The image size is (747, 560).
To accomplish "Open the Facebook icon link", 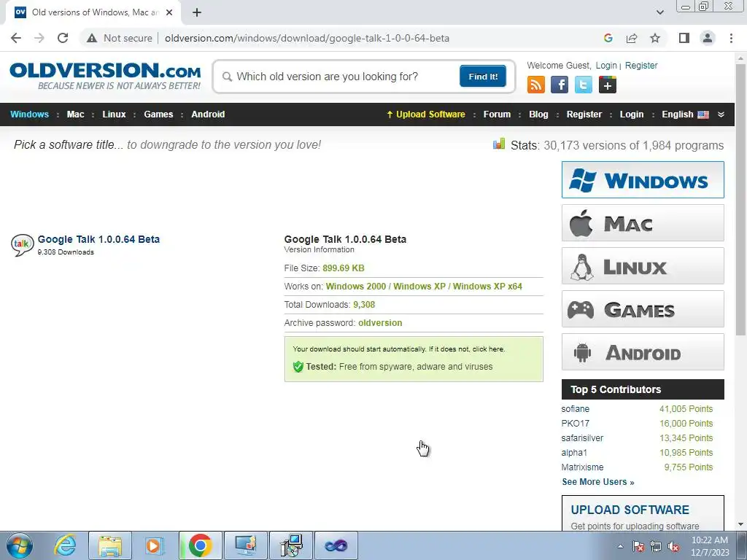I will point(560,85).
